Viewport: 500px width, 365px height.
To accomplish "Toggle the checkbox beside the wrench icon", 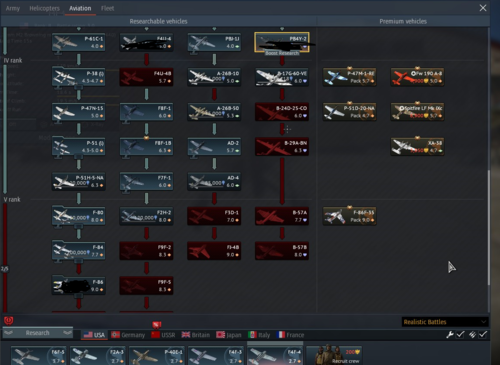I will coord(460,334).
